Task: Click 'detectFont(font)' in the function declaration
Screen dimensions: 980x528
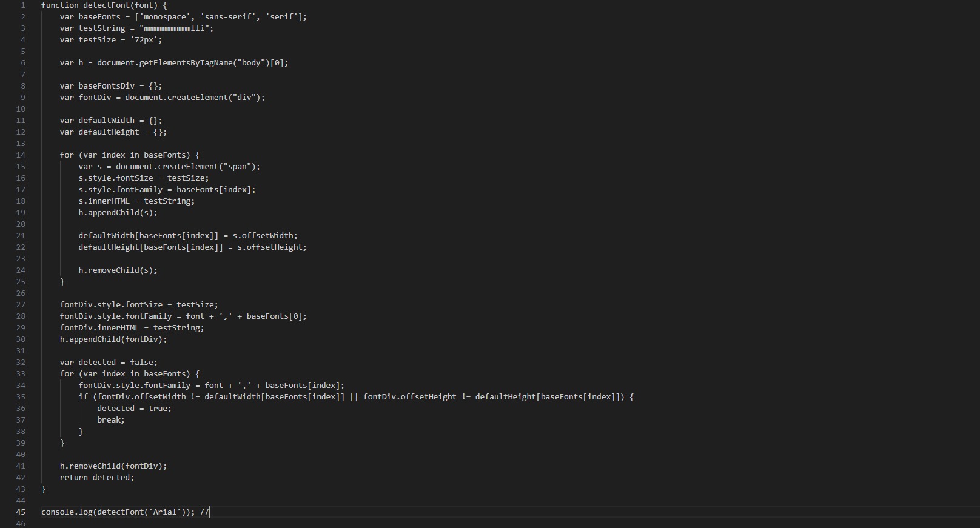Action: (x=120, y=5)
